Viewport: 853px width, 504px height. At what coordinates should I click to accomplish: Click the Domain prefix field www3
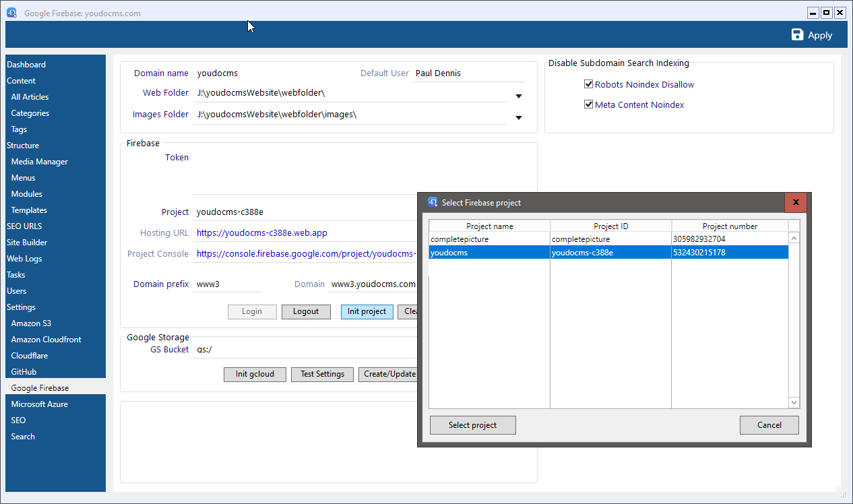pyautogui.click(x=226, y=284)
